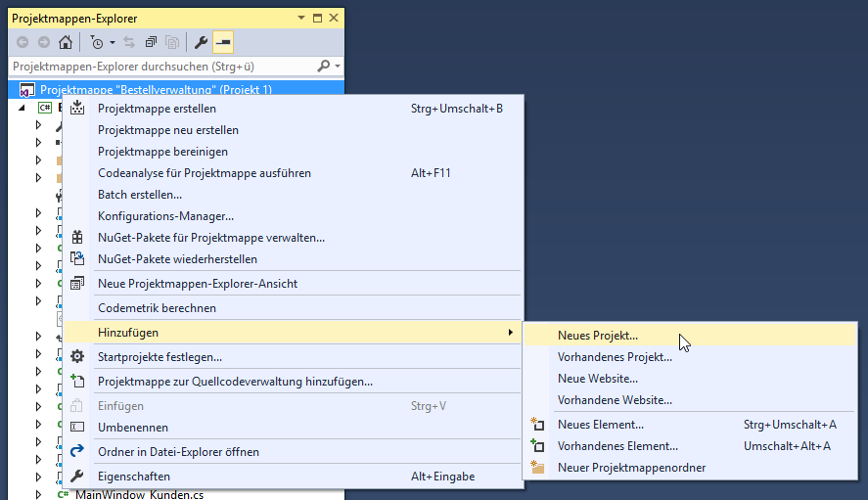The width and height of the screenshot is (868, 500).
Task: Open Projektmappen-Explorer window position dropdown
Action: 301,18
